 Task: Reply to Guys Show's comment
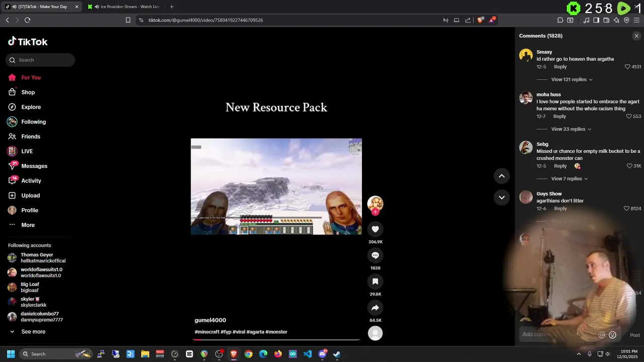560,209
